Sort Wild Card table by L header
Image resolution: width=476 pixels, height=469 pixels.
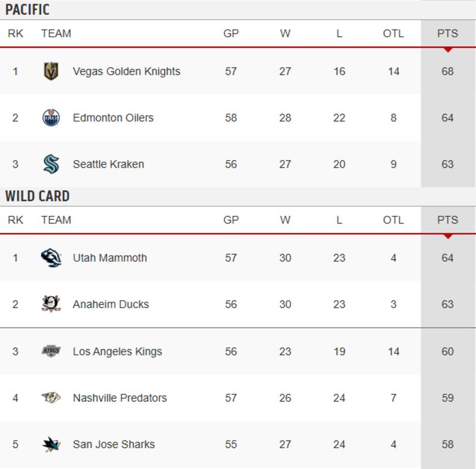339,220
